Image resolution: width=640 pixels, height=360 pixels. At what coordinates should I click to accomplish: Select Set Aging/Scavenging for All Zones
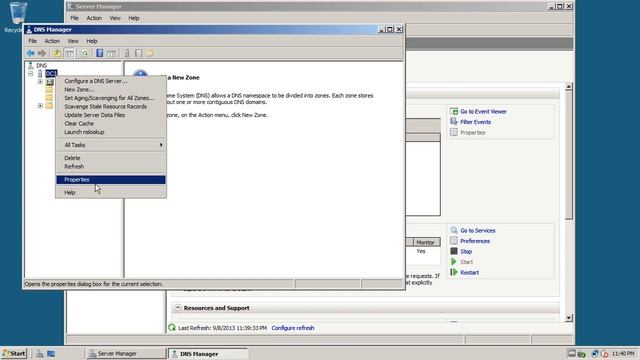[111, 98]
